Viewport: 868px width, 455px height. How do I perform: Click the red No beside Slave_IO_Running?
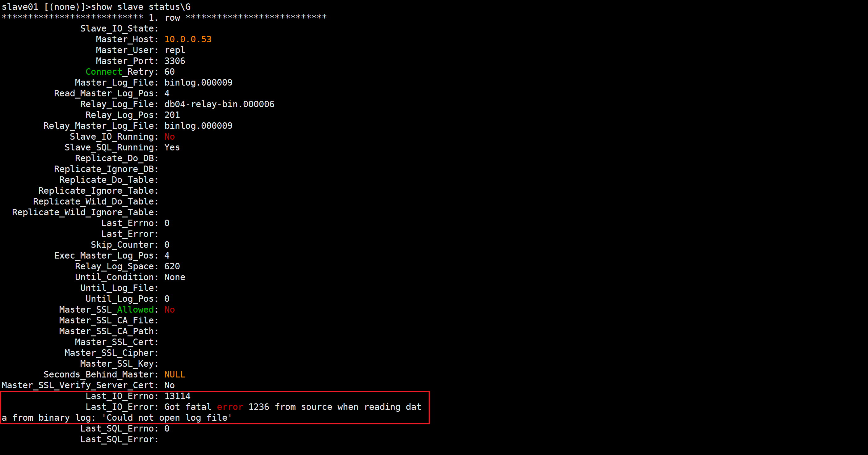click(x=170, y=137)
